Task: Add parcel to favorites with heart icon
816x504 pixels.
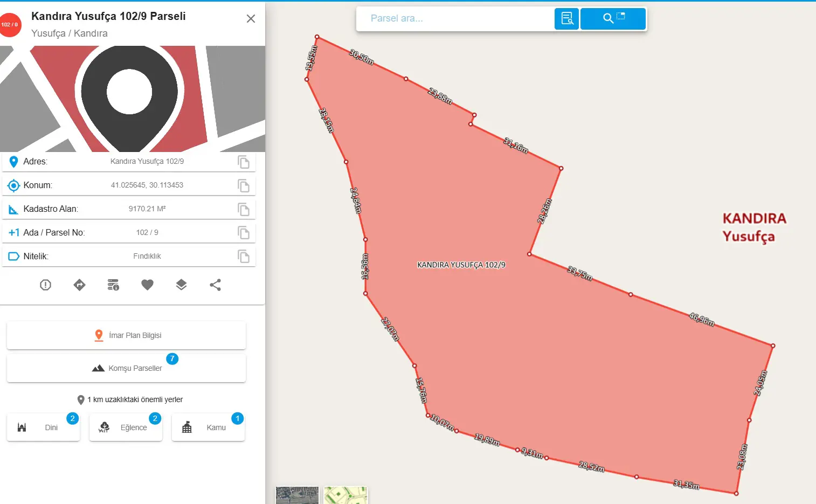Action: 148,285
